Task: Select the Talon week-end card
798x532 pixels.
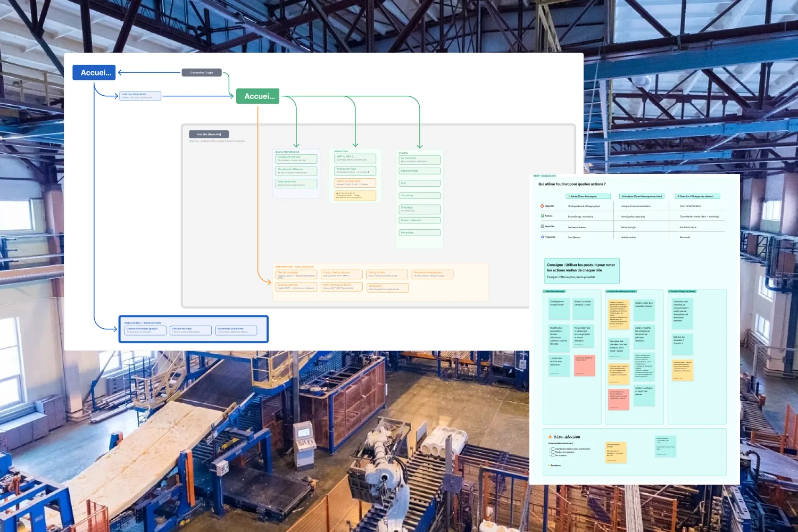Action: [x=296, y=183]
